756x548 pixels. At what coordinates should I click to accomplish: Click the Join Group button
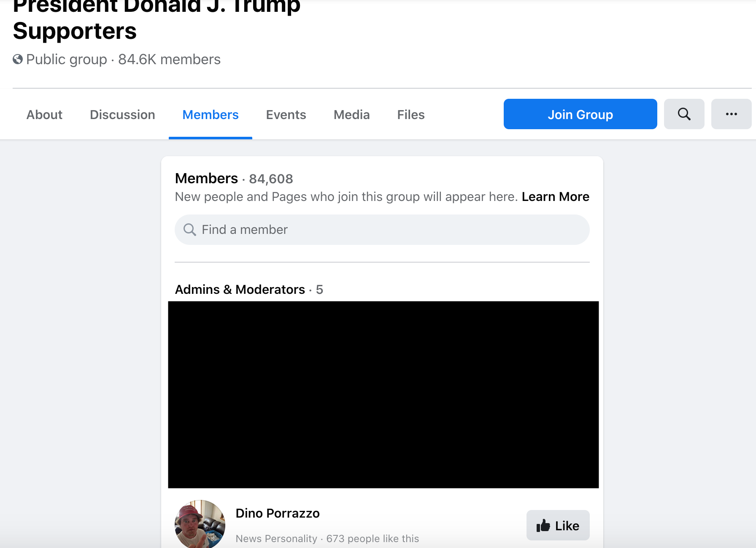click(x=580, y=114)
